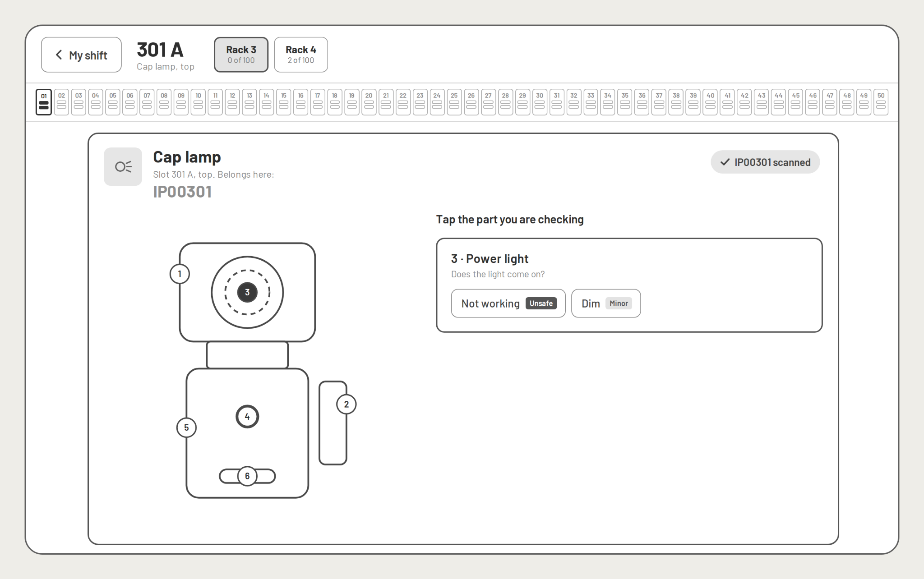Switch to Rack 3 tab

click(x=241, y=55)
